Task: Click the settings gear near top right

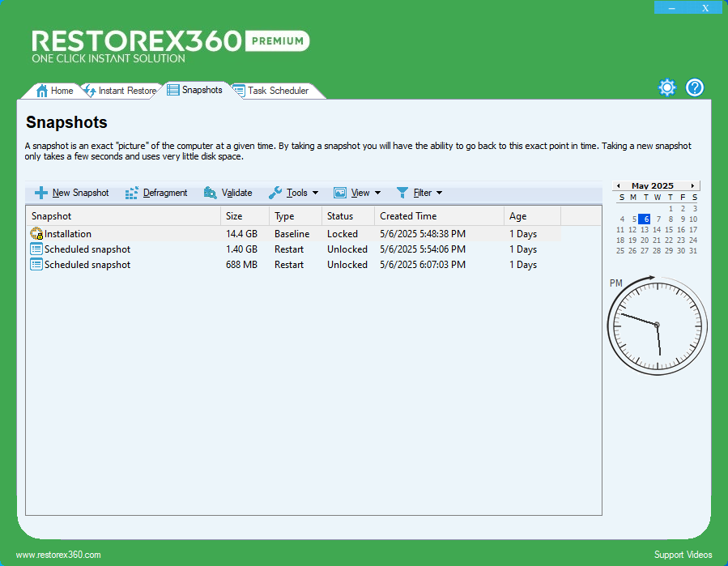Action: pos(666,87)
